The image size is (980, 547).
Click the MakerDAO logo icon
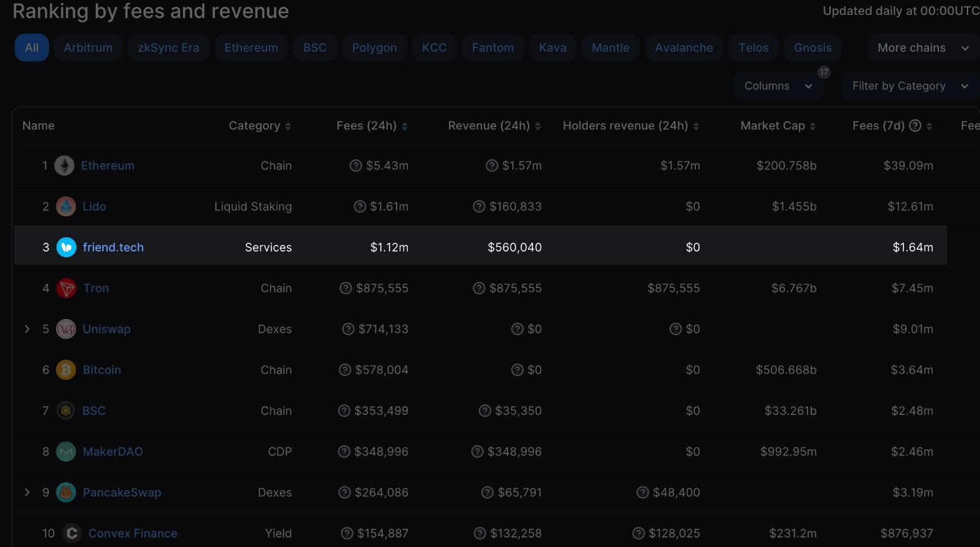pyautogui.click(x=66, y=452)
